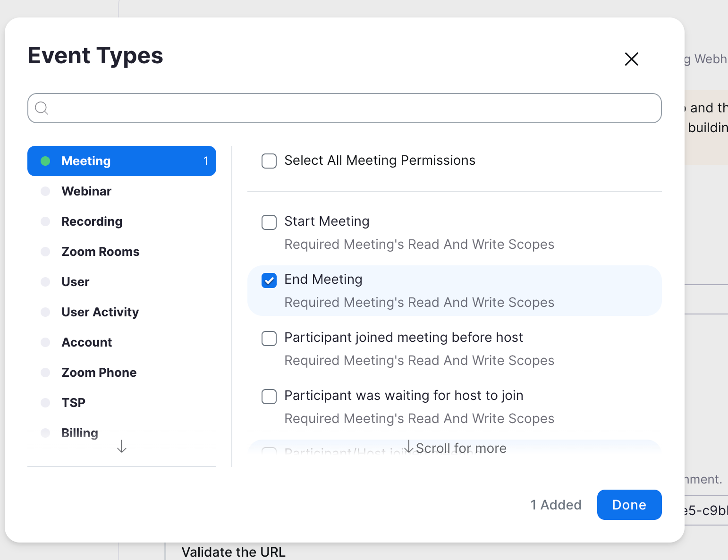Uncheck the End Meeting event
This screenshot has width=728, height=560.
click(x=269, y=280)
